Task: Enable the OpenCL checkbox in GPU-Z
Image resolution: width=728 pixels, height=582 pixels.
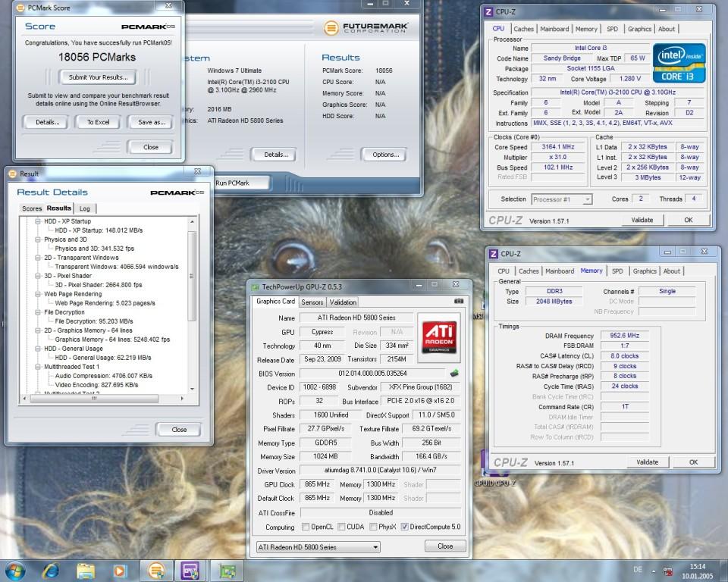Action: [306, 527]
